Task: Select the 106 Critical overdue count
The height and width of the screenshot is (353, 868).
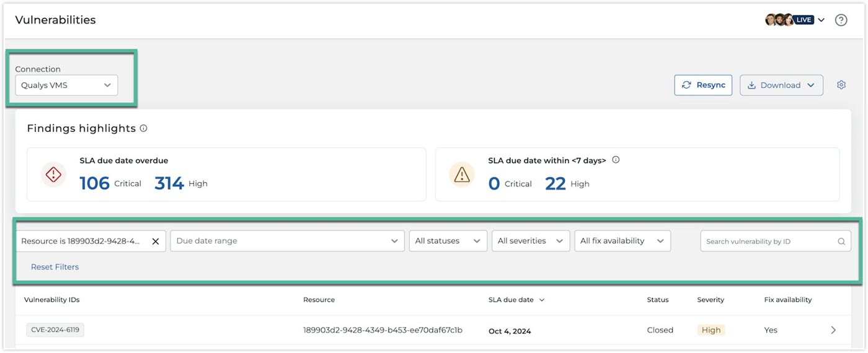Action: point(110,183)
